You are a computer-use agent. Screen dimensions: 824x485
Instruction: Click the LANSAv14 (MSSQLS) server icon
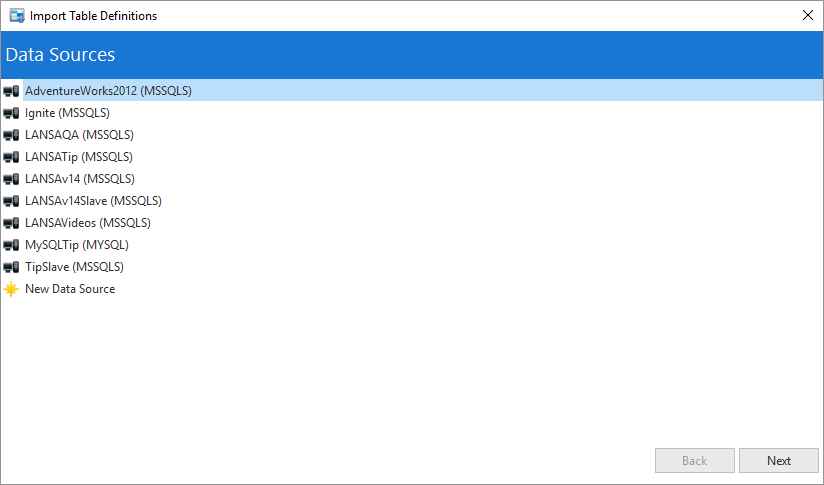pos(11,179)
